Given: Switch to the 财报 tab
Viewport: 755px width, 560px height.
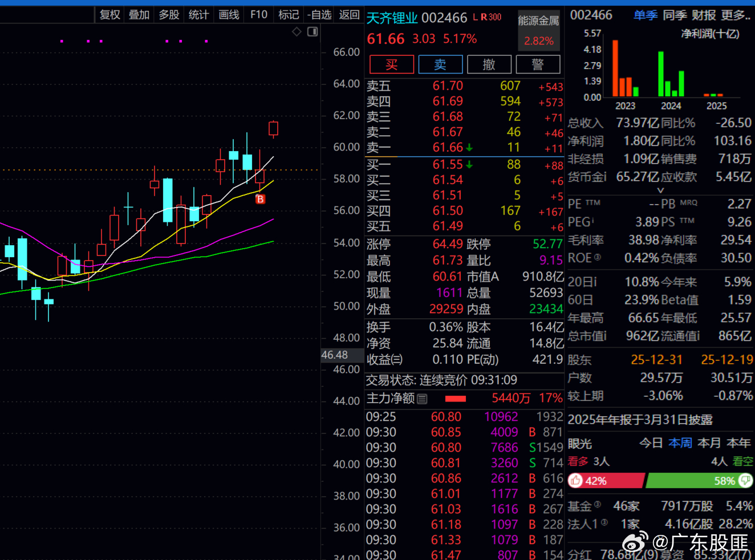Looking at the screenshot, I should (704, 15).
